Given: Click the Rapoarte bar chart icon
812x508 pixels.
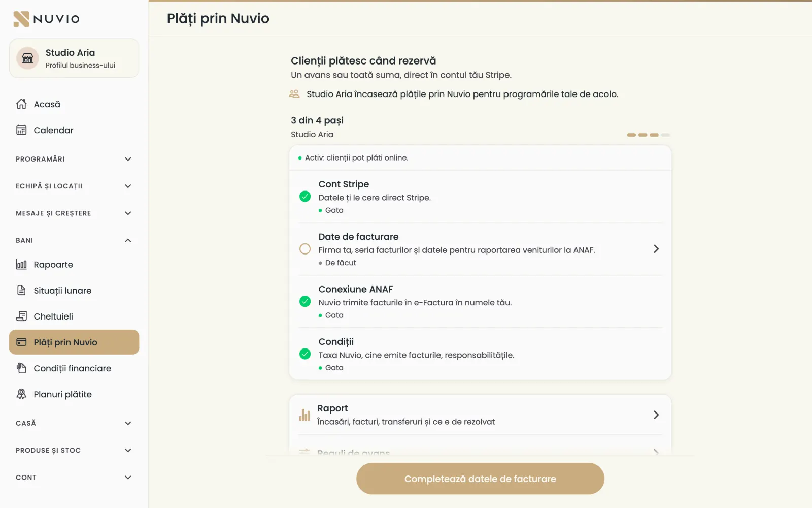Looking at the screenshot, I should (21, 265).
